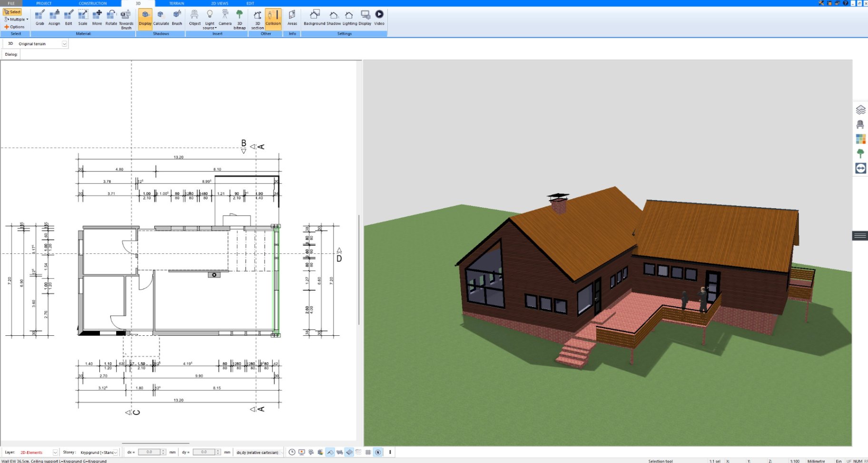The width and height of the screenshot is (868, 463).
Task: Open the layers panel on the right sidebar
Action: (x=860, y=110)
